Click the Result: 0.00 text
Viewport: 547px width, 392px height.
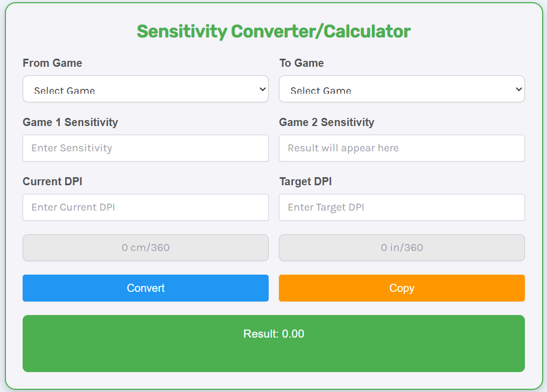(273, 334)
